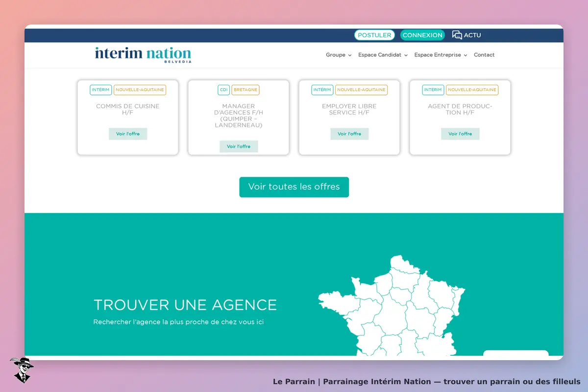
Task: Click the AGENT DE PRODUCTION H/F title
Action: click(460, 109)
